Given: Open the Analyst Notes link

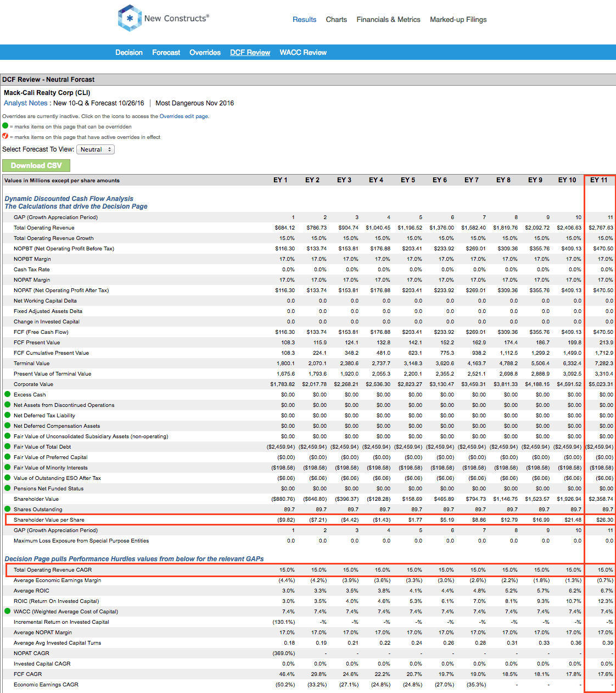Looking at the screenshot, I should [x=26, y=103].
